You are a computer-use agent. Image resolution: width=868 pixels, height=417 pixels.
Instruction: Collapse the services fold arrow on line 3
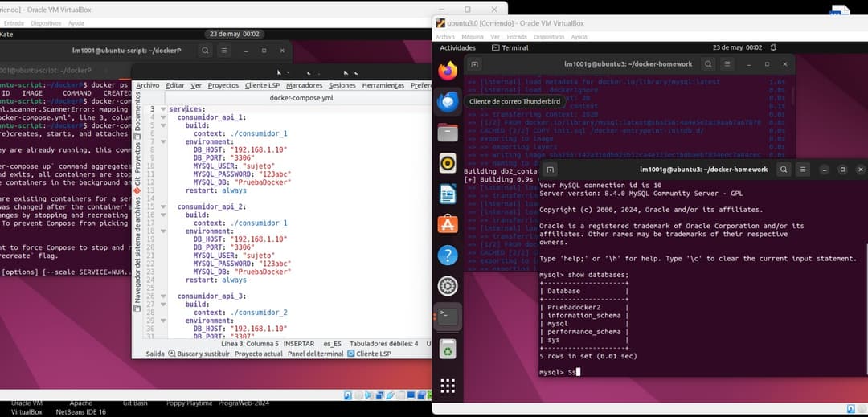[x=163, y=109]
